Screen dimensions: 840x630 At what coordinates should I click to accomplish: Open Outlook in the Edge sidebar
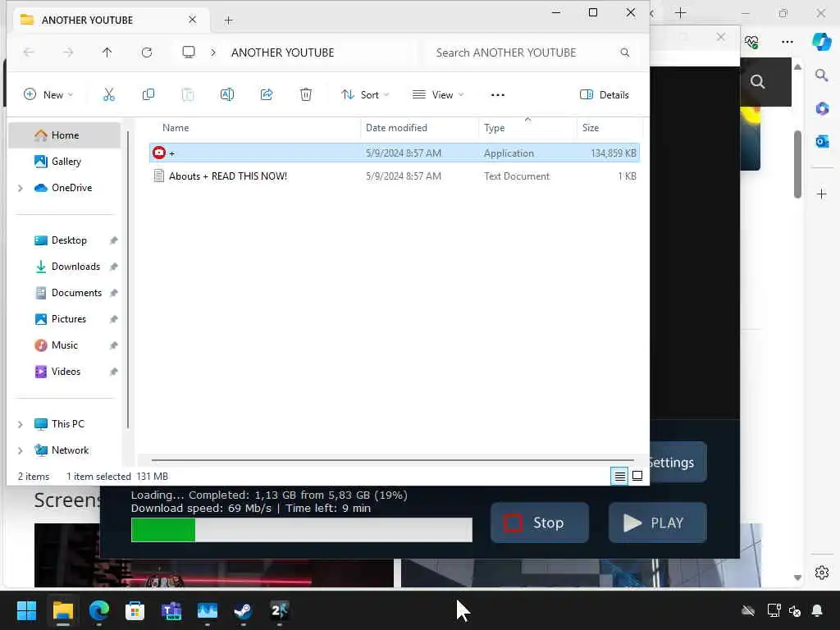pos(822,141)
